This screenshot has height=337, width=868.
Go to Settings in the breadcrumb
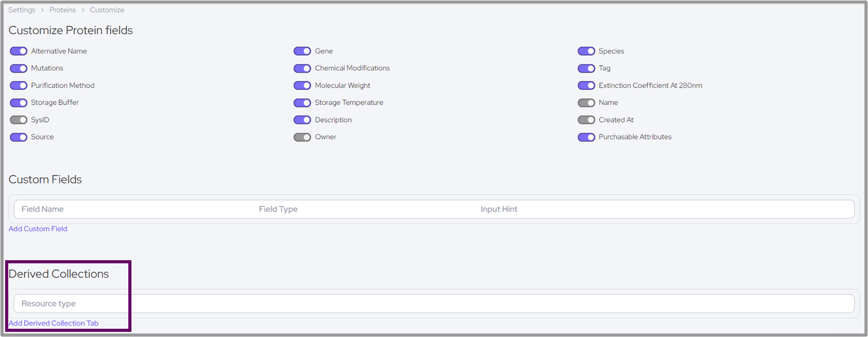tap(22, 10)
